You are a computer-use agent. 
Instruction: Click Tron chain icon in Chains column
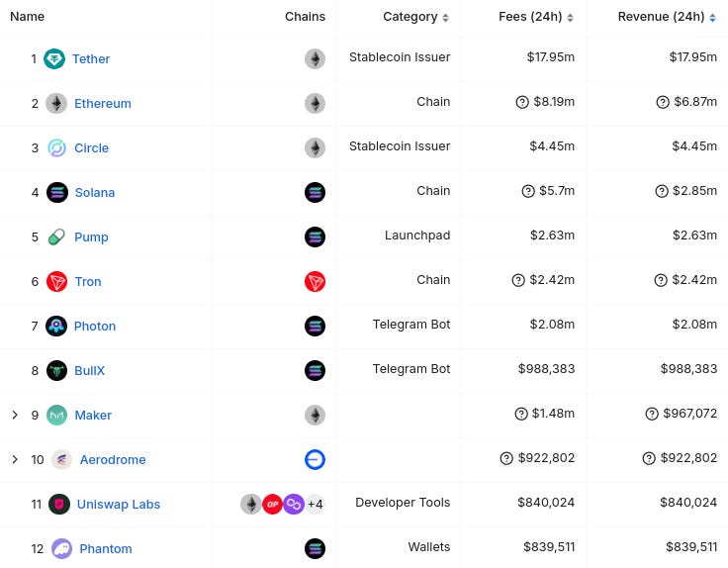(x=315, y=281)
